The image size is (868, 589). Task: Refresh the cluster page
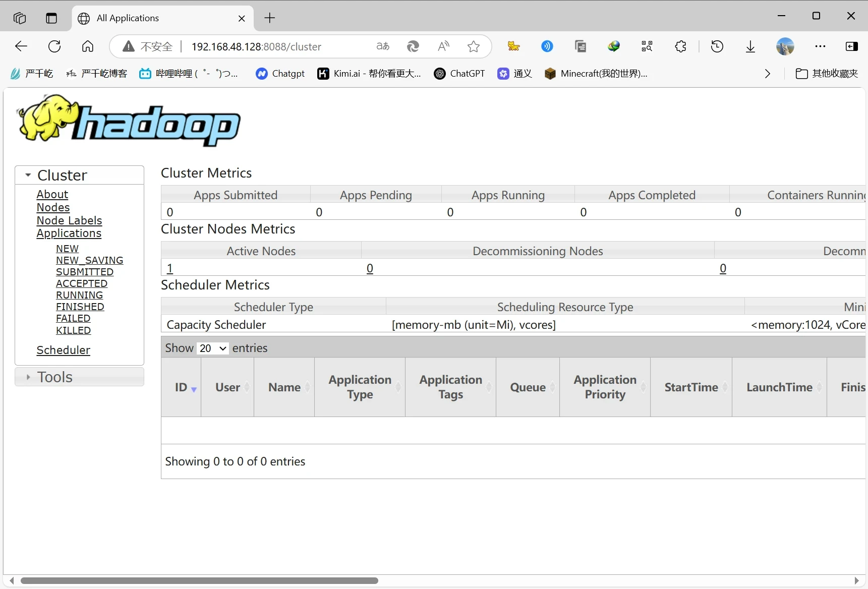coord(54,46)
